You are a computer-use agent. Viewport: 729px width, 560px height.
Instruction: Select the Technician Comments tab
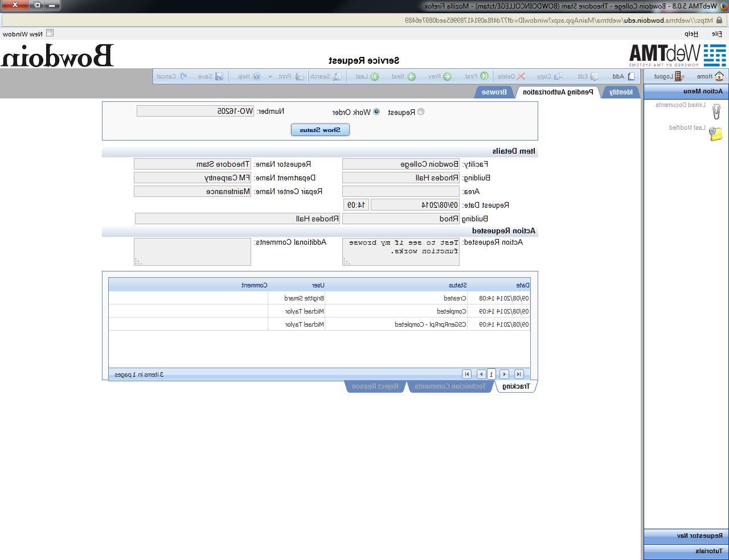click(x=450, y=386)
